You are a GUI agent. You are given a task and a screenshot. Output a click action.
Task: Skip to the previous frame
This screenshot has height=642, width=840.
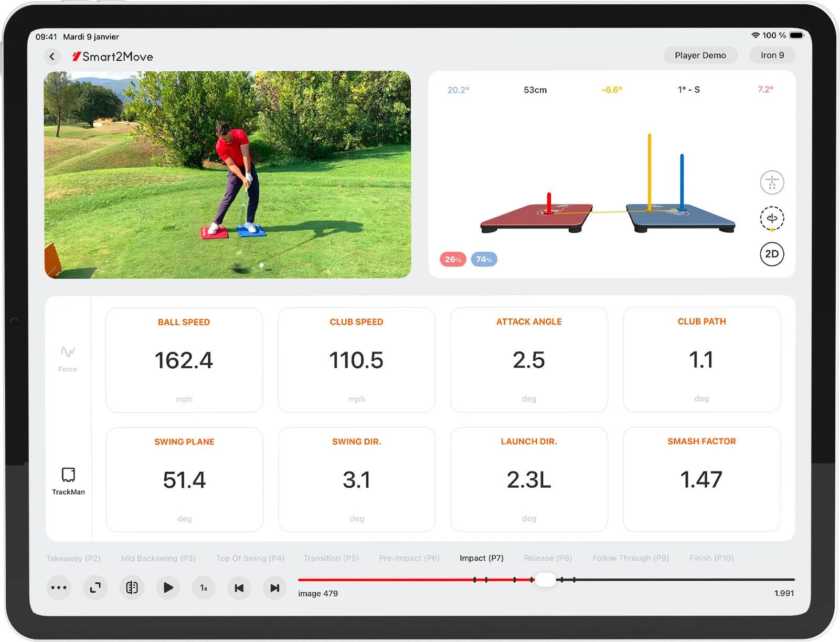point(239,587)
